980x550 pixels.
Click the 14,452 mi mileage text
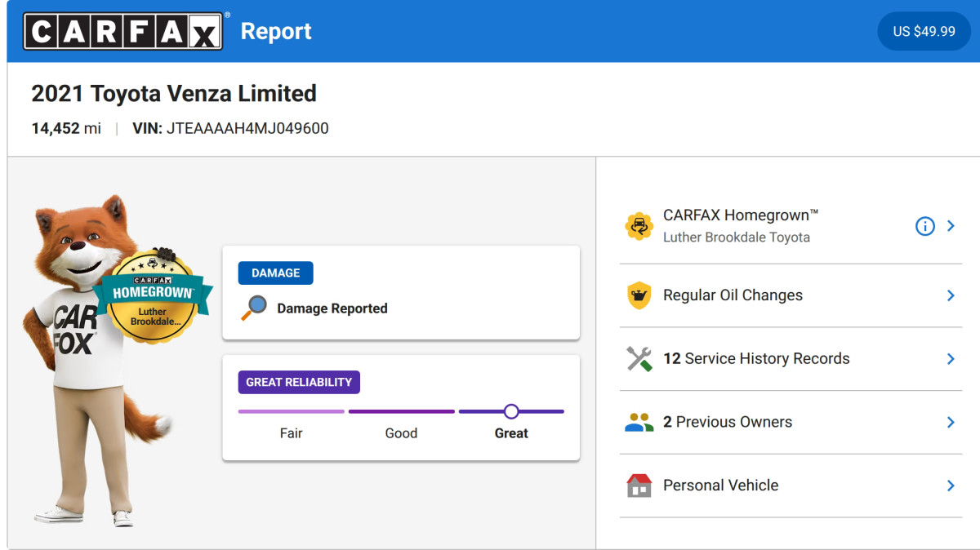pos(66,128)
